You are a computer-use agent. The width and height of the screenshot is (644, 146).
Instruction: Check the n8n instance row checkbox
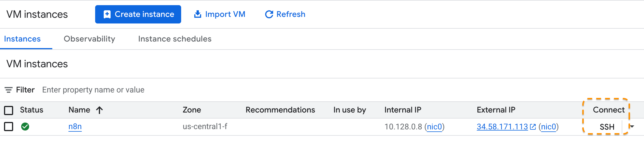[x=9, y=127]
